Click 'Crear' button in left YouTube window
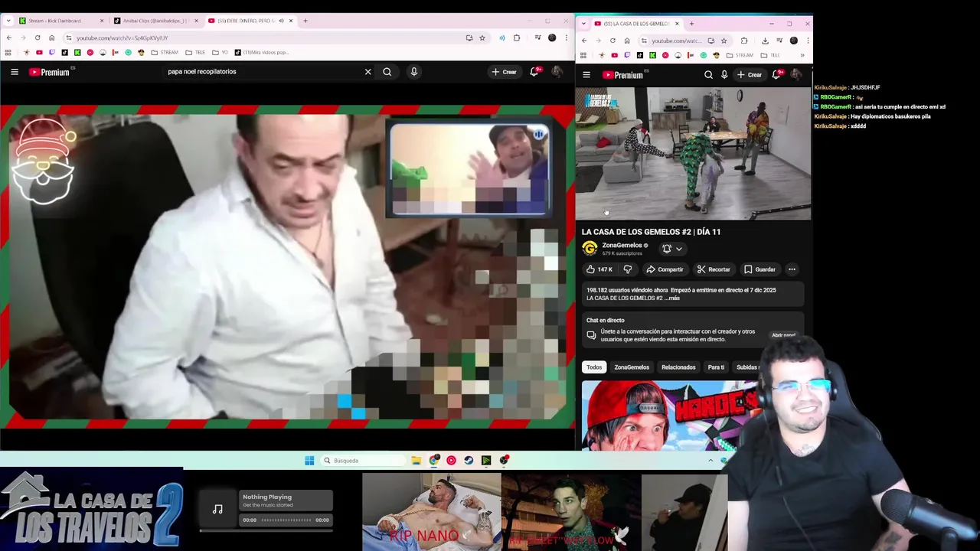Viewport: 980px width, 551px height. tap(504, 72)
